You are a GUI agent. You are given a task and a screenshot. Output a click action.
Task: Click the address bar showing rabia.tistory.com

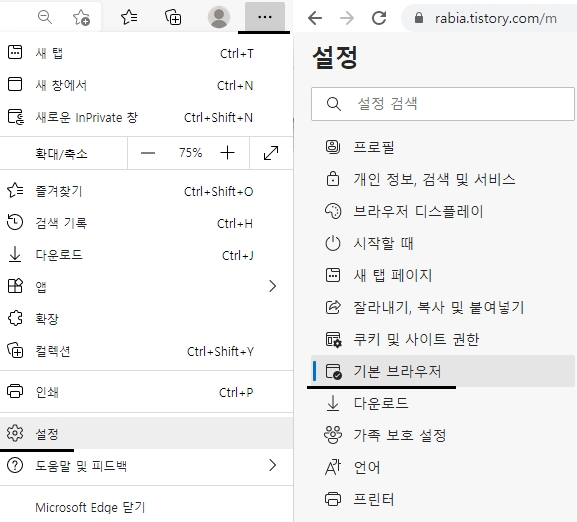[495, 18]
